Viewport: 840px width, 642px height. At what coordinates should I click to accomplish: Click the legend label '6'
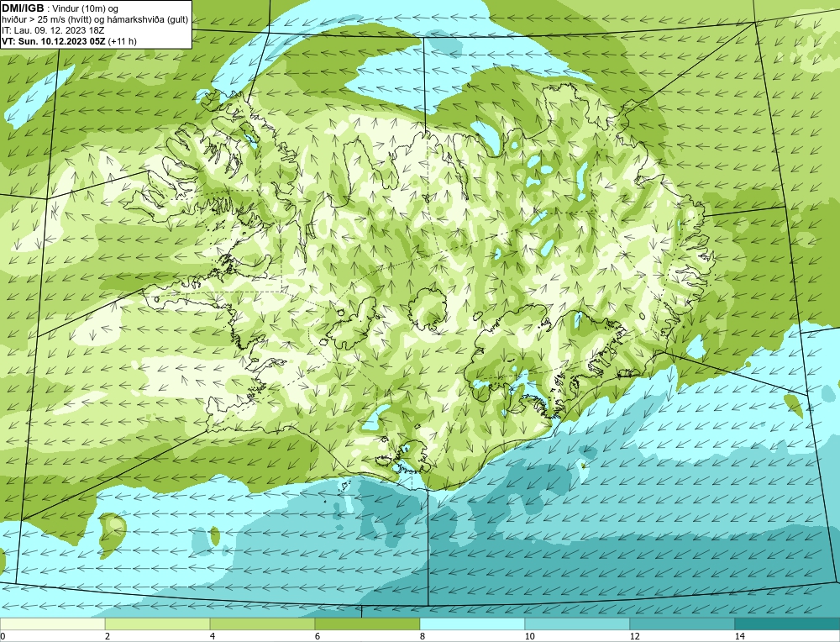point(318,636)
